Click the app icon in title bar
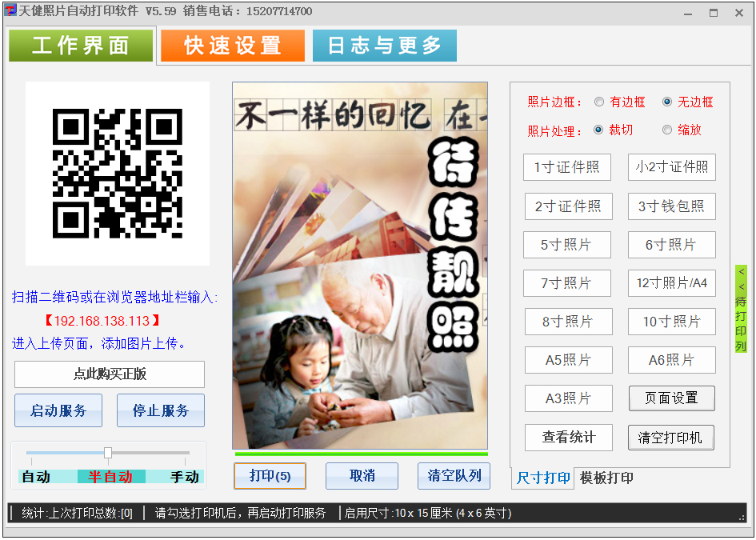This screenshot has width=756, height=540. click(10, 10)
